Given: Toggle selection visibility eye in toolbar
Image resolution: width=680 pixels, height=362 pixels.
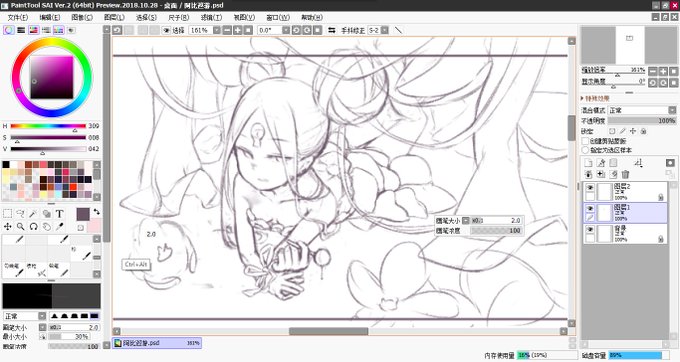Looking at the screenshot, I should click(167, 30).
